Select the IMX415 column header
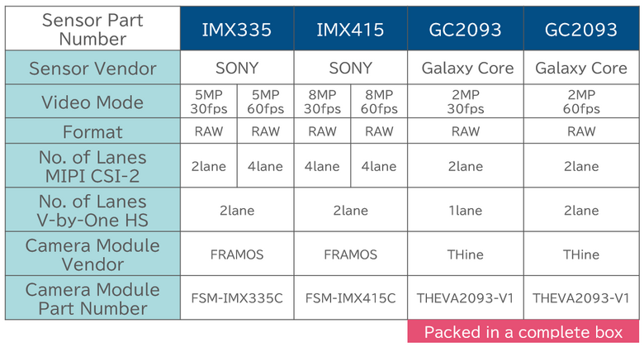644x347 pixels. [x=350, y=30]
